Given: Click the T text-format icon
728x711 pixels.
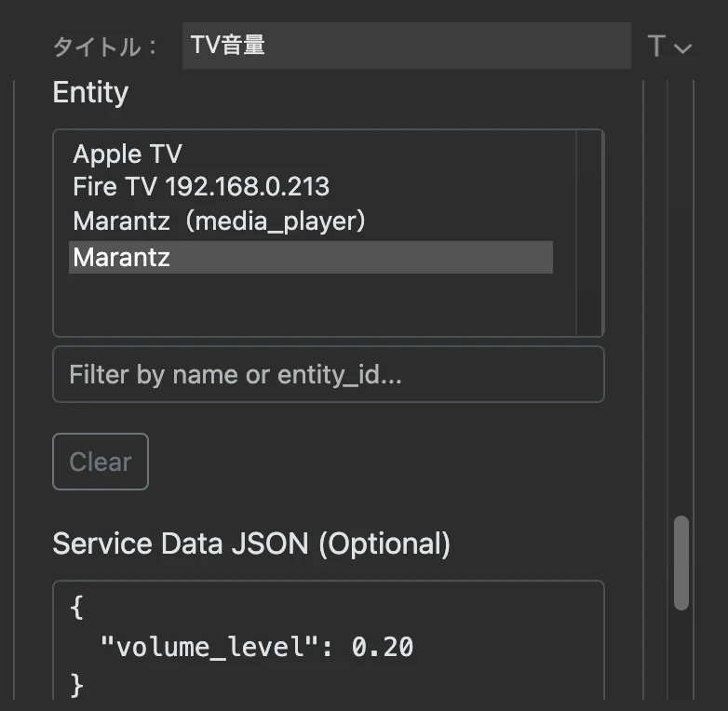Looking at the screenshot, I should [x=656, y=46].
